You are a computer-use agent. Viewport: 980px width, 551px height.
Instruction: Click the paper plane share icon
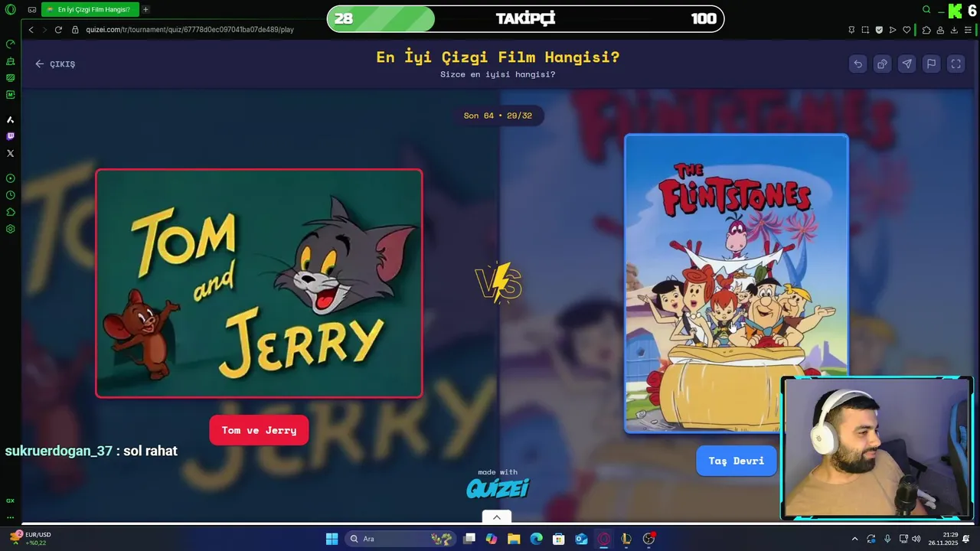[906, 64]
